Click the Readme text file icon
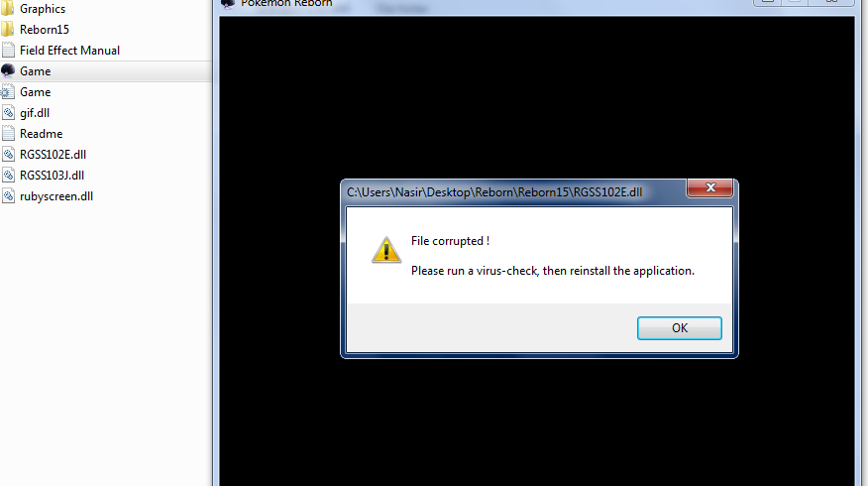 8,134
